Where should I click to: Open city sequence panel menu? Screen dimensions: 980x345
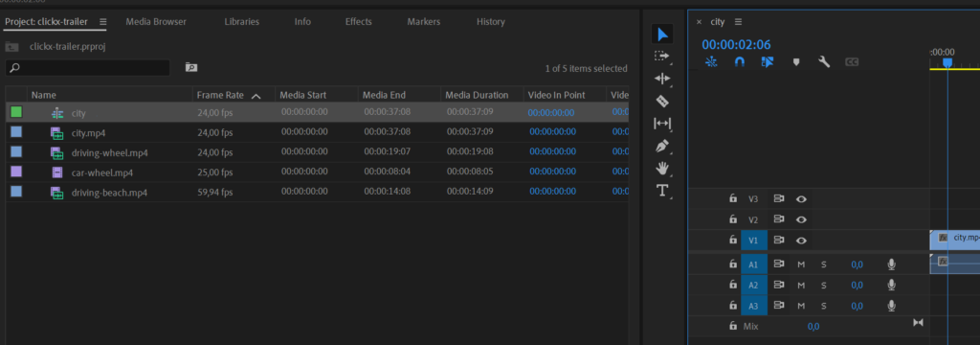pyautogui.click(x=738, y=22)
